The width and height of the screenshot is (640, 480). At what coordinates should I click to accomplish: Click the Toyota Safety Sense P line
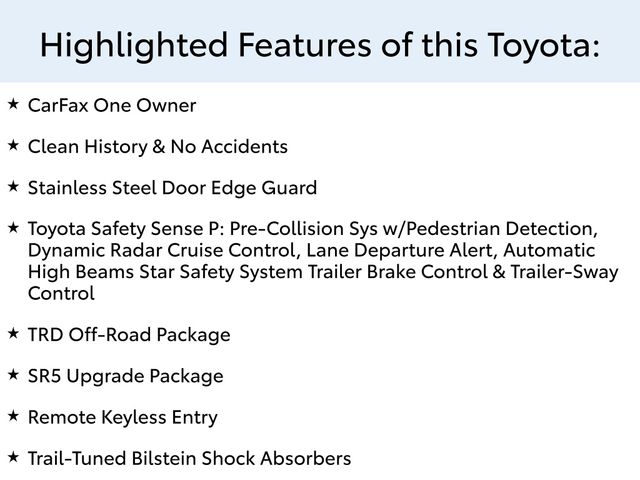click(x=312, y=229)
